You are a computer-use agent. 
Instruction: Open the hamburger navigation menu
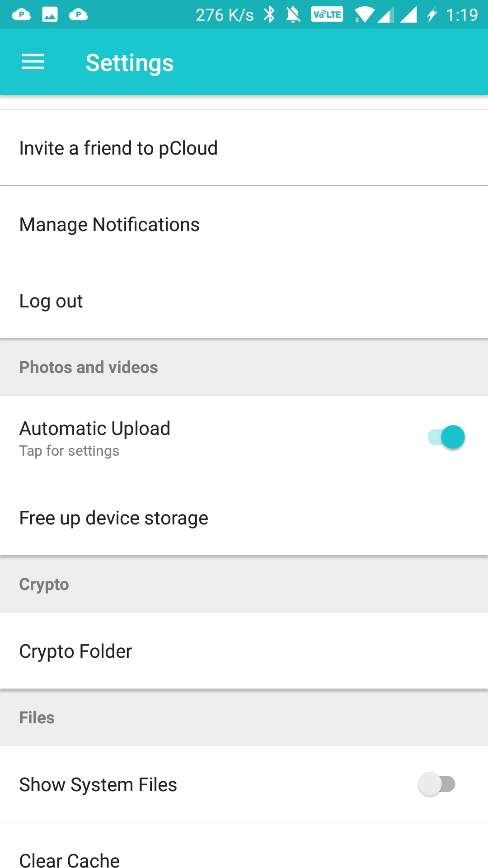pyautogui.click(x=33, y=62)
